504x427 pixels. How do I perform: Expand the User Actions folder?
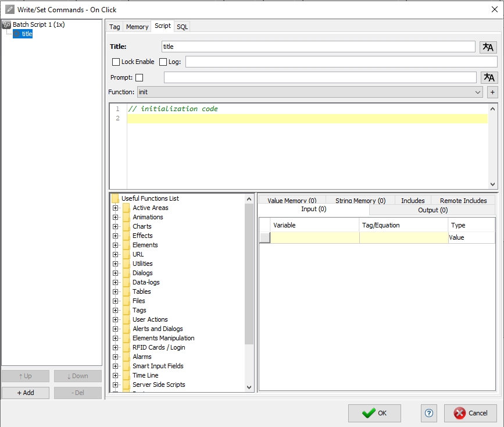(x=116, y=320)
